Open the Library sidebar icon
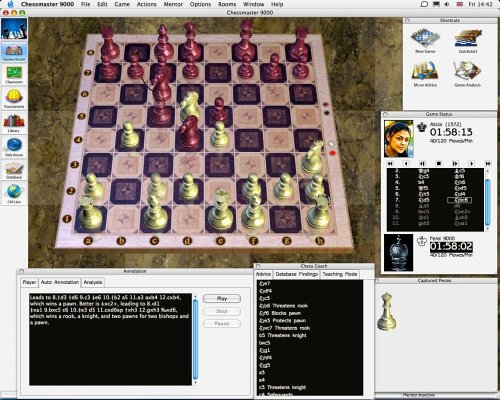The image size is (500, 400). click(x=14, y=122)
